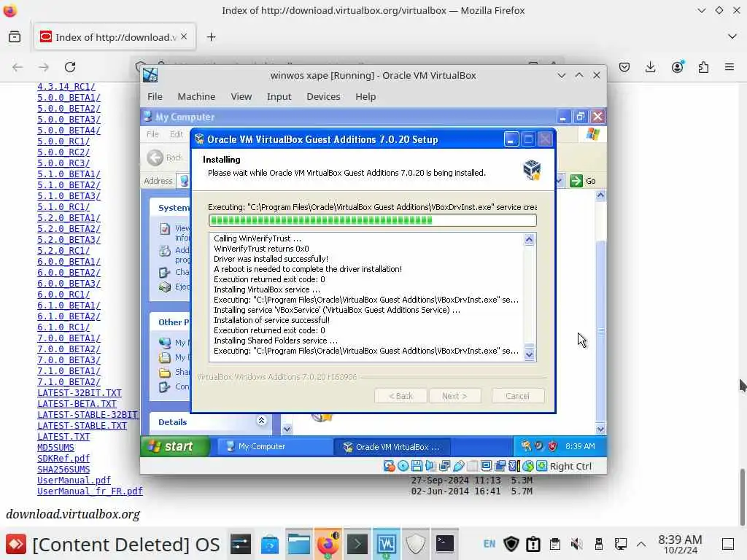Click the Save to Pocket icon in Firefox
Viewport: 747px width, 560px height.
point(624,67)
